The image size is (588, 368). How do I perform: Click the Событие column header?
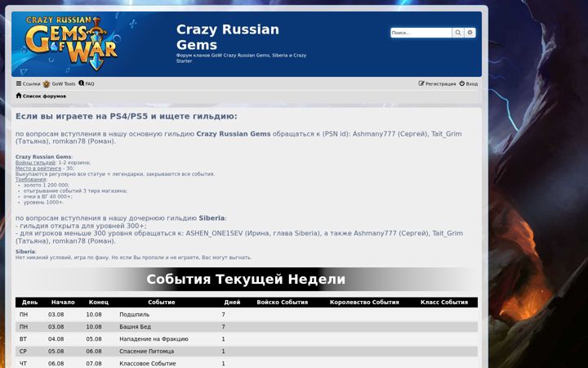[162, 303]
